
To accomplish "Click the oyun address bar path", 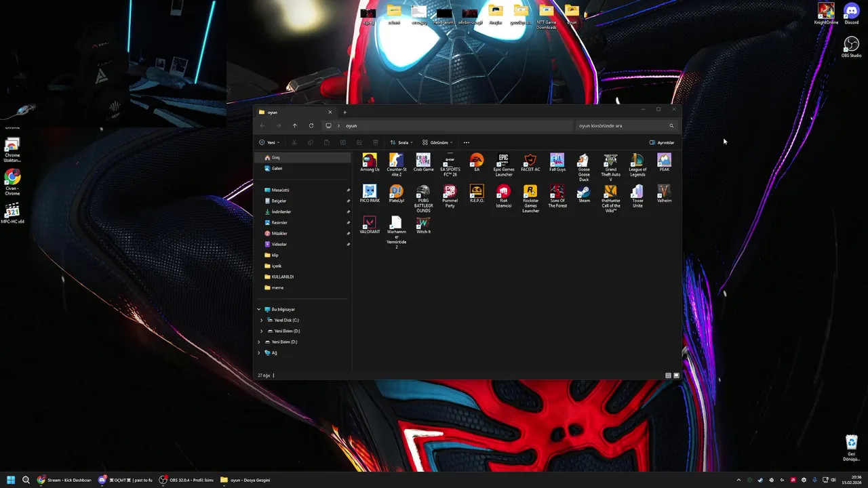I will click(351, 125).
